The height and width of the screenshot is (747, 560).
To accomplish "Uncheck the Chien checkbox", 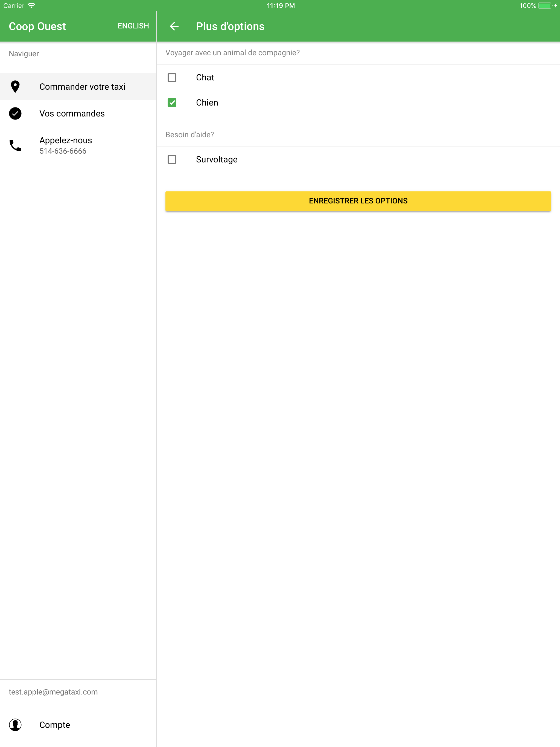I will click(172, 103).
